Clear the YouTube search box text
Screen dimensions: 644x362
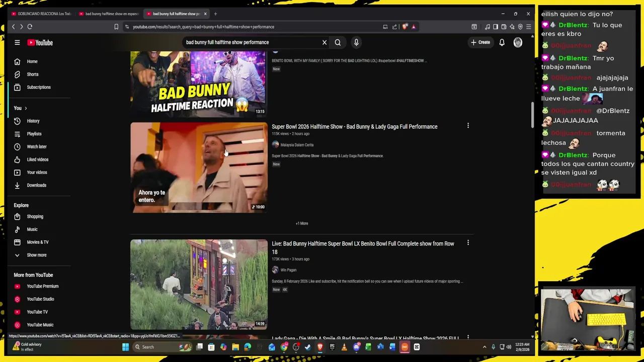(325, 43)
